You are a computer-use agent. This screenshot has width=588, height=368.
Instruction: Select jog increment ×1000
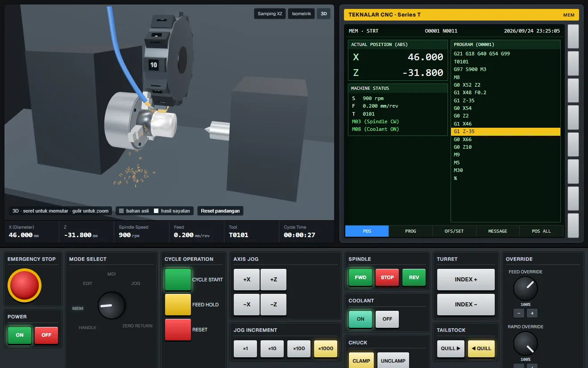pyautogui.click(x=326, y=348)
